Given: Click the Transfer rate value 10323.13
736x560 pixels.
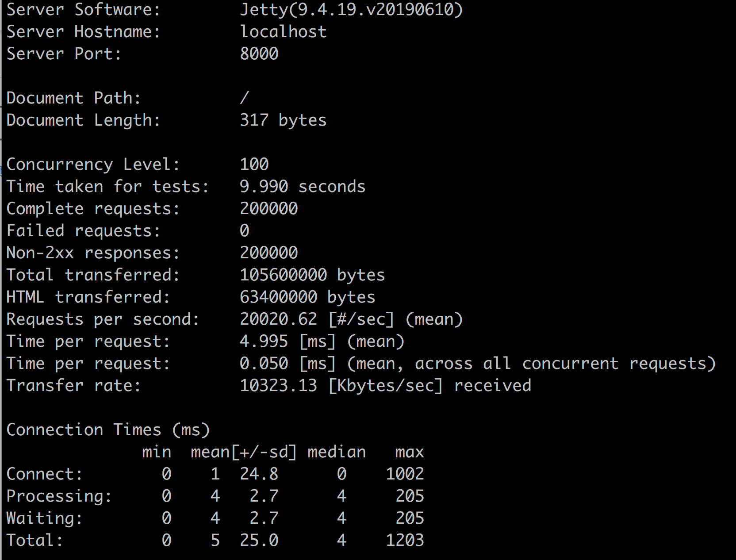Looking at the screenshot, I should pos(279,386).
